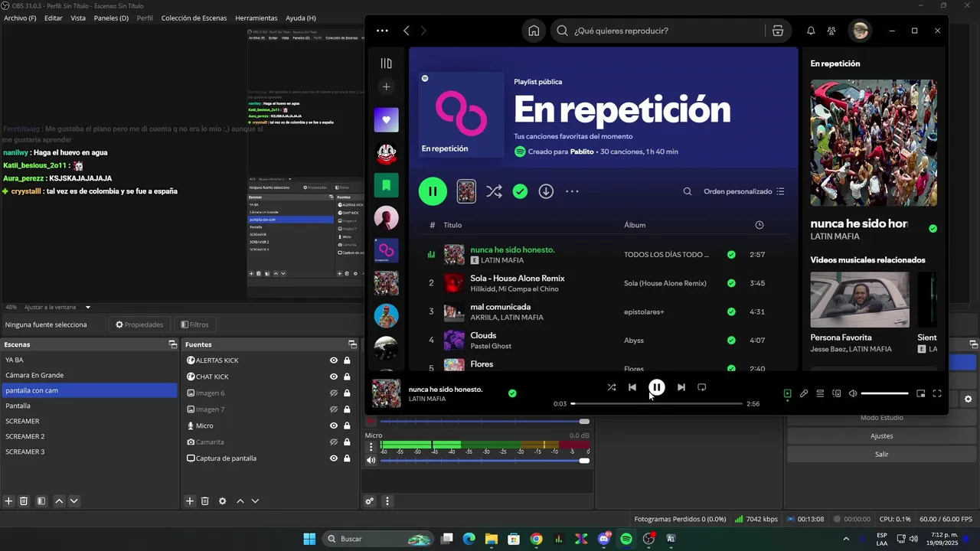Open lyrics microphone icon in Spotify player bar
The image size is (980, 551).
point(804,393)
